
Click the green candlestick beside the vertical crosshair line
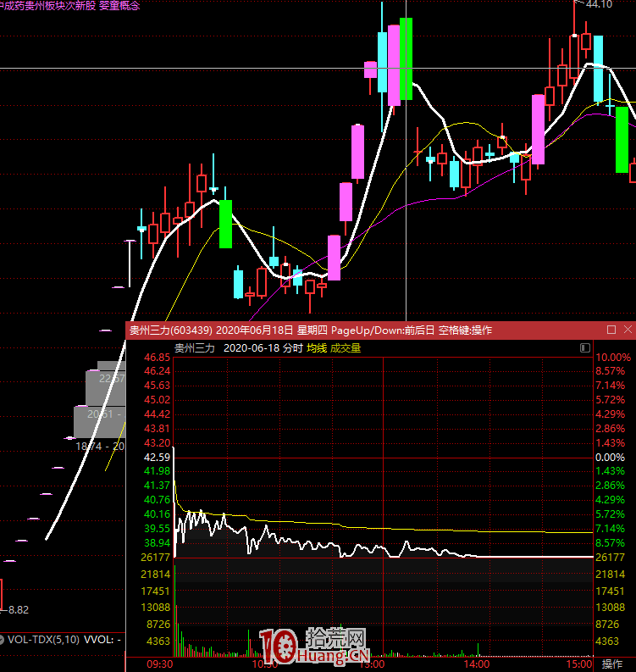(x=406, y=58)
